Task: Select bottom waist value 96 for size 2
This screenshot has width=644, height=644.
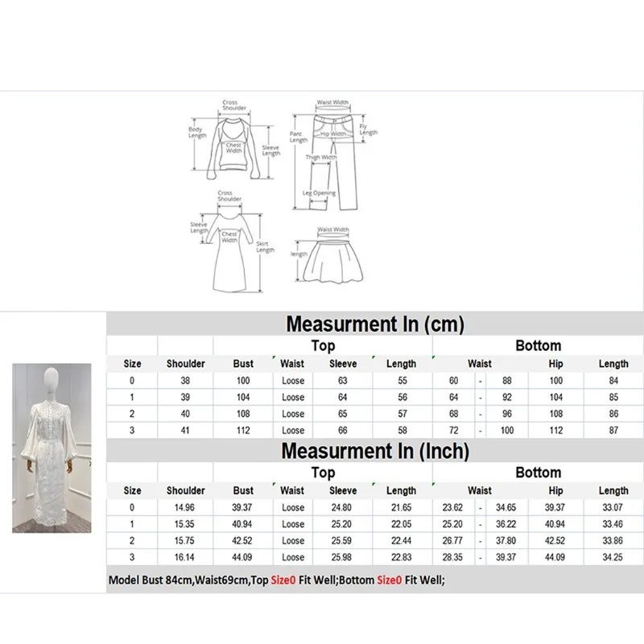Action: click(x=507, y=414)
